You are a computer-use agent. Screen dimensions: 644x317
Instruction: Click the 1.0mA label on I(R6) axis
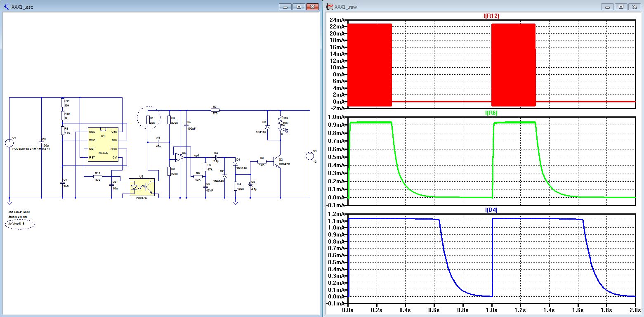pos(337,117)
